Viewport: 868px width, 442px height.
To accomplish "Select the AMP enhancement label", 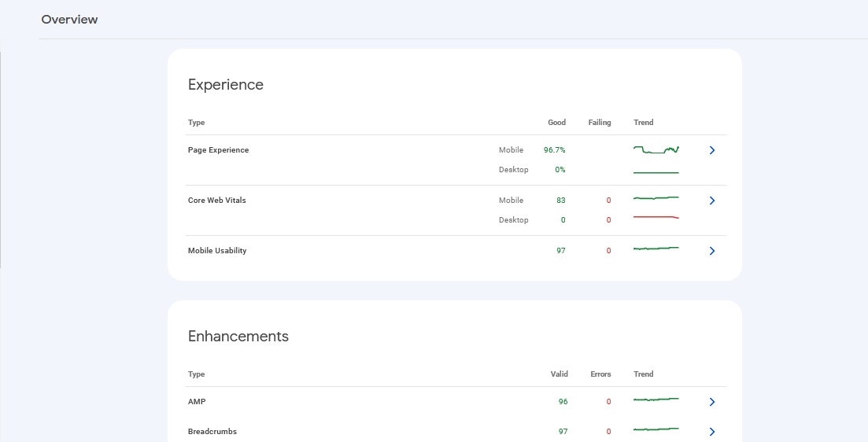I will coord(197,402).
